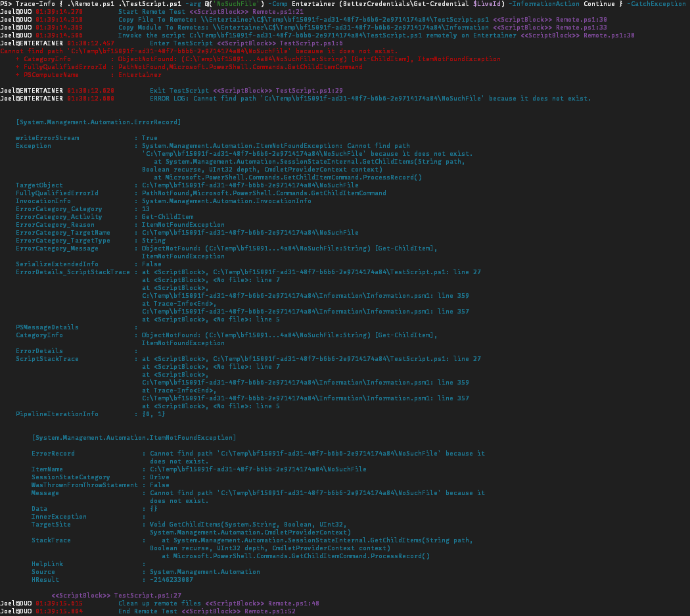Click the 'ERROR LOG:' message text
Screen dimensions: 690x616
coord(172,99)
